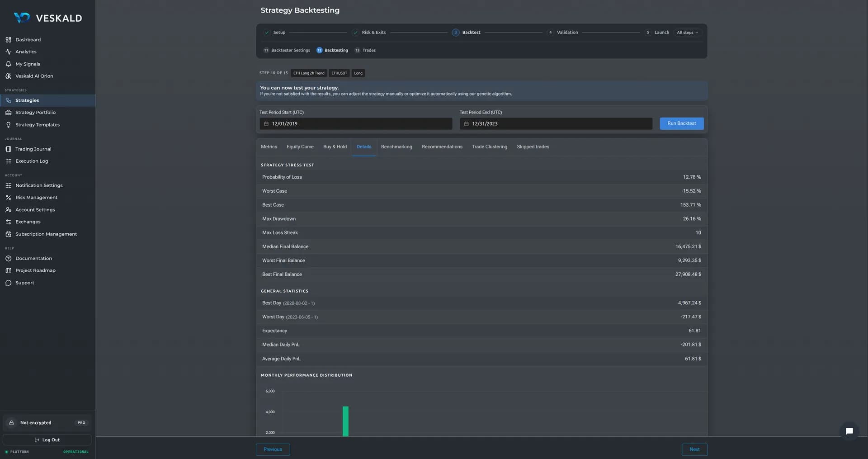Click the ETH Long 2h Trend tag

pyautogui.click(x=309, y=73)
